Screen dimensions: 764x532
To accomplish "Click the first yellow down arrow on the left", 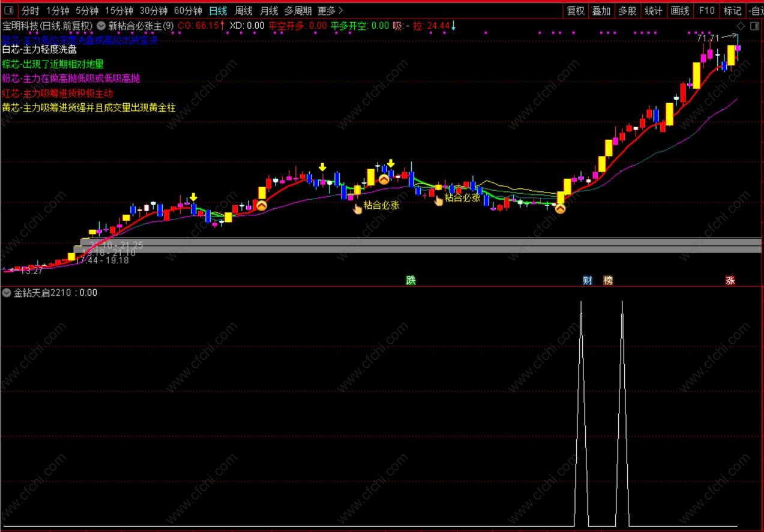I will point(193,197).
